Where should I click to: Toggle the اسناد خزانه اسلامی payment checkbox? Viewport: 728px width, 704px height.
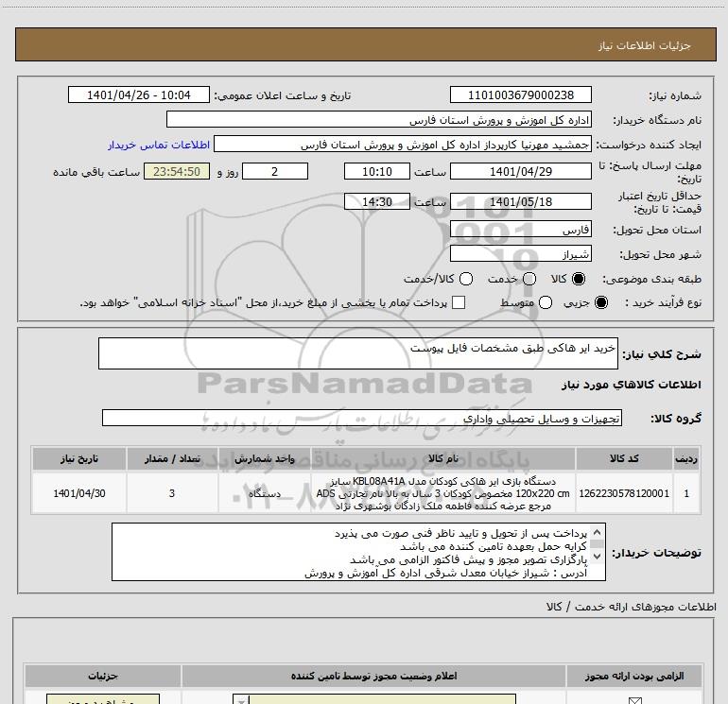(x=459, y=302)
